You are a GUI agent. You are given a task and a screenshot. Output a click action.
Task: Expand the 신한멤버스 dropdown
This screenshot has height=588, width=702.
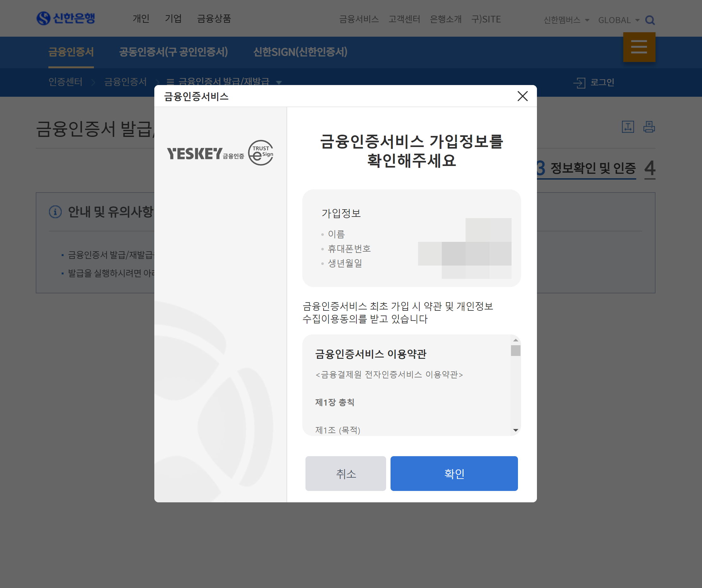(x=566, y=20)
